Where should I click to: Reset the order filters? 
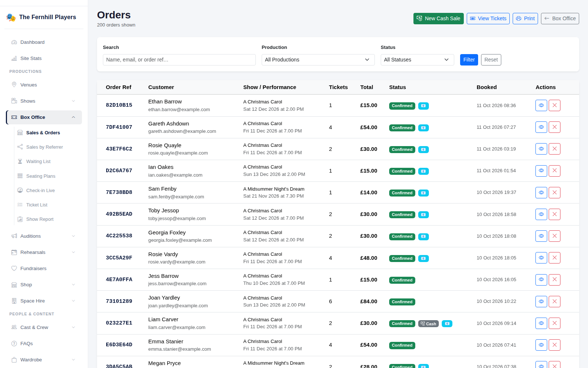[491, 60]
